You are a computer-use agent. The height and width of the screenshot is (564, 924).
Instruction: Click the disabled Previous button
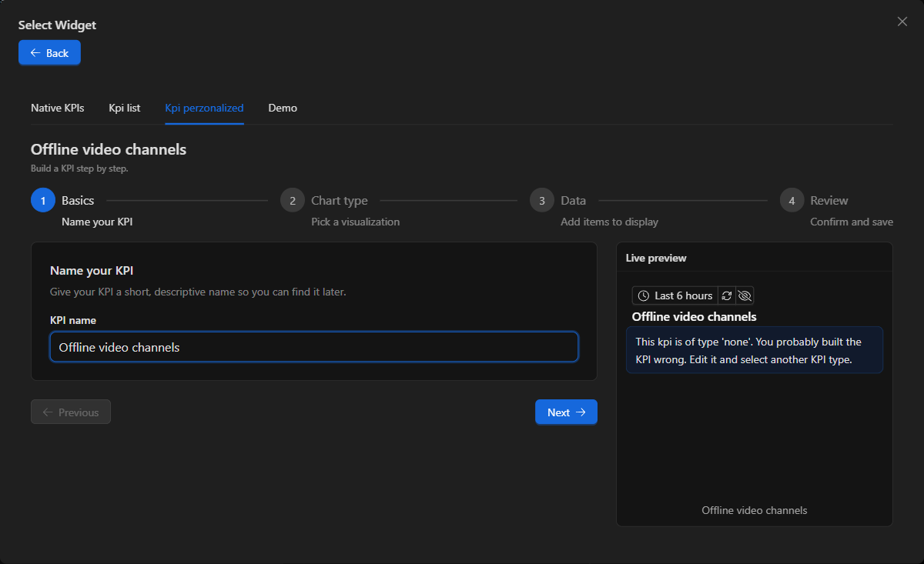pyautogui.click(x=71, y=412)
